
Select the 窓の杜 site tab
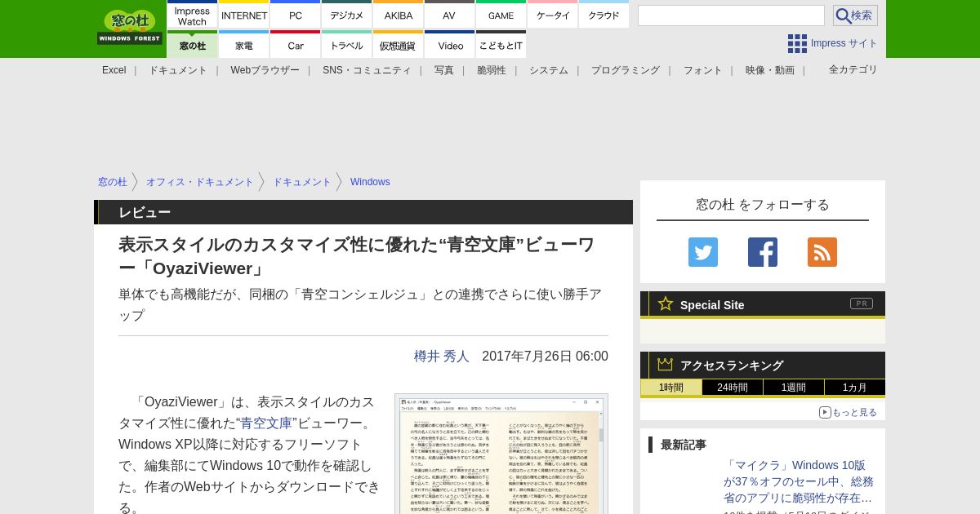tap(192, 45)
